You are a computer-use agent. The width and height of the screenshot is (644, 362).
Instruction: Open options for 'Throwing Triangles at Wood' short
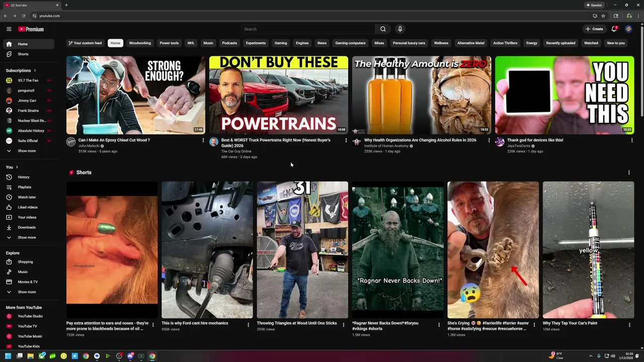coord(344,325)
